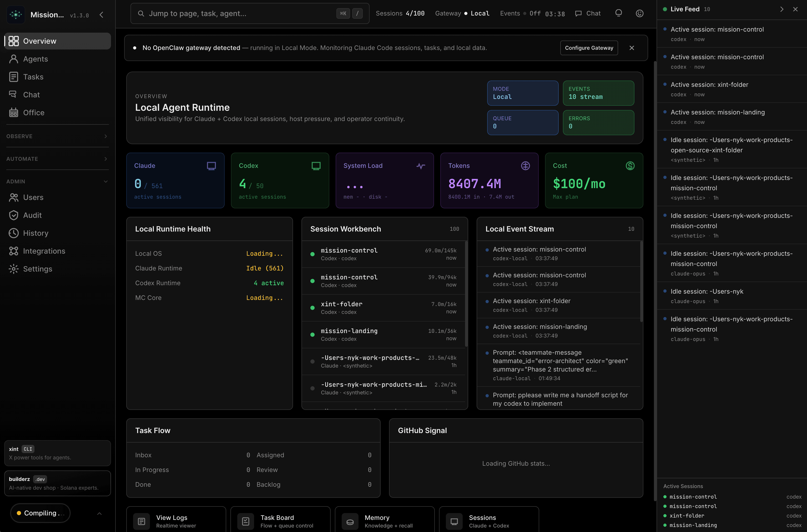Select the Memory knowledge icon at the bottom

pyautogui.click(x=350, y=521)
